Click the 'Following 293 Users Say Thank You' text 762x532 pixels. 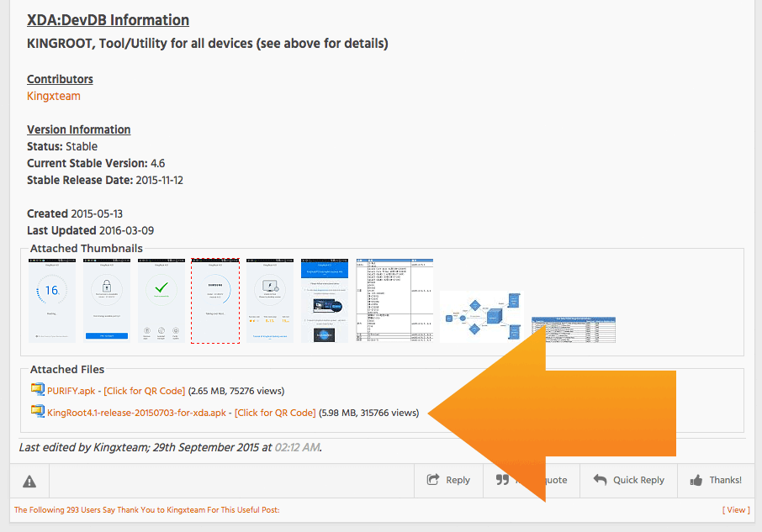point(146,509)
